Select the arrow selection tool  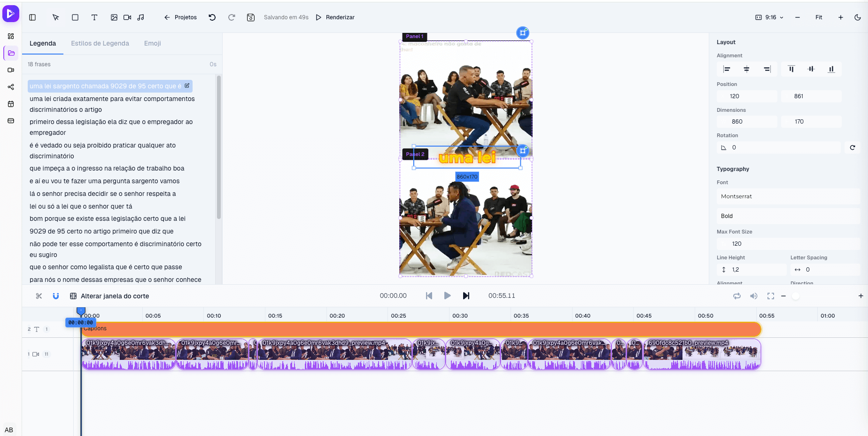(x=56, y=17)
